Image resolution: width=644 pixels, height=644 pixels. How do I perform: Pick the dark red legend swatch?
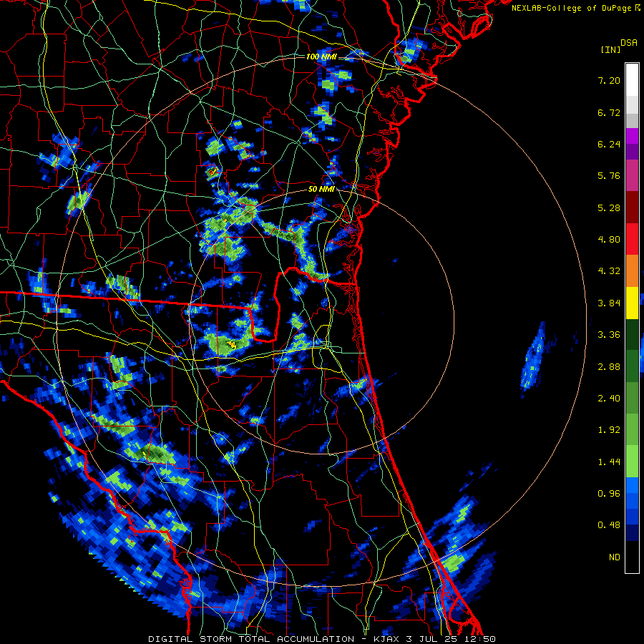click(632, 208)
